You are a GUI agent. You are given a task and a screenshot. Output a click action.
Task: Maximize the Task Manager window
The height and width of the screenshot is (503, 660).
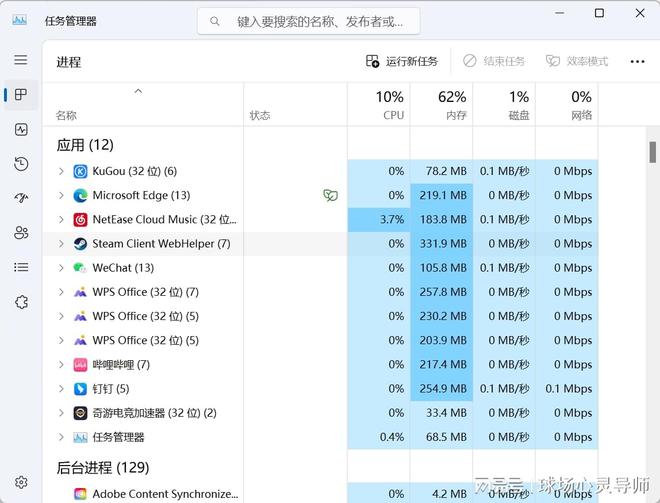[x=599, y=13]
